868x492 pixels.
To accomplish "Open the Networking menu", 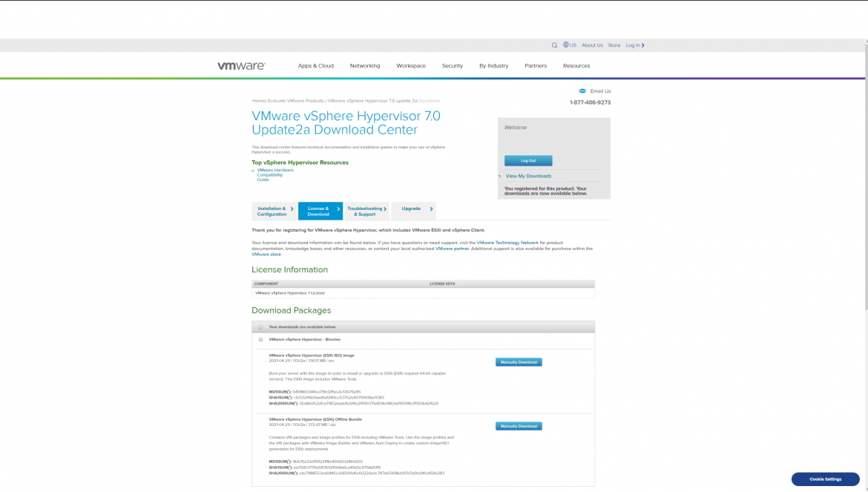I will [365, 66].
